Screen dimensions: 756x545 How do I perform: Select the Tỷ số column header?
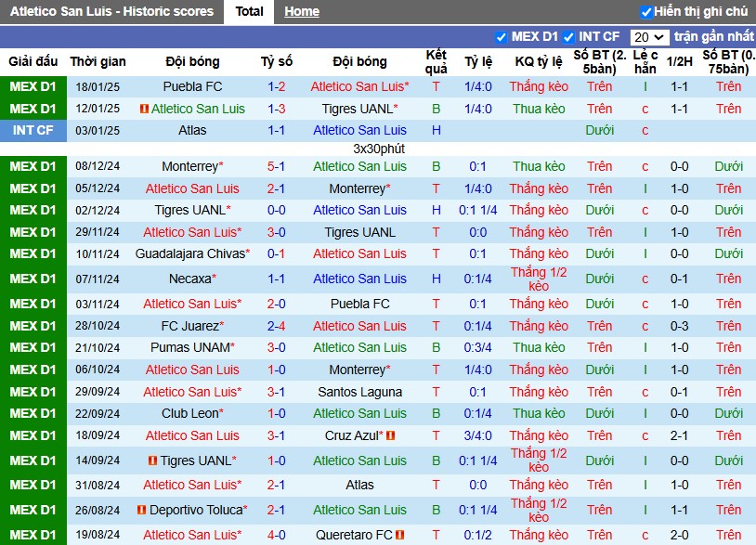(x=277, y=61)
